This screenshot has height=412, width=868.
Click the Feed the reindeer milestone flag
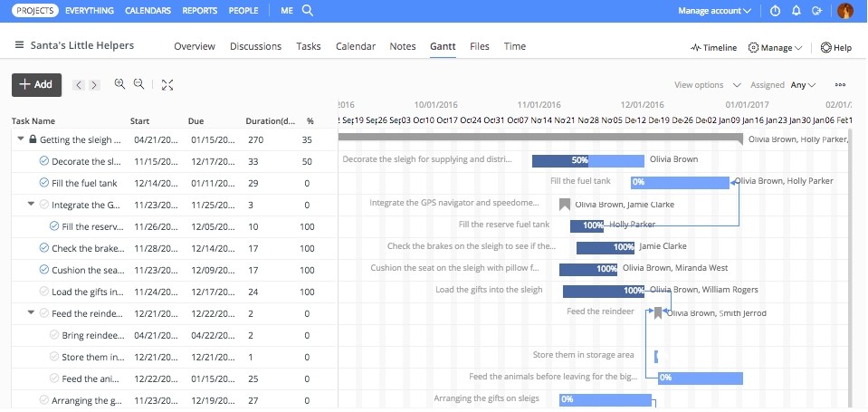pos(658,313)
